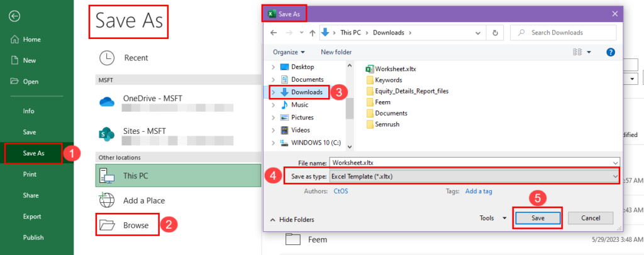Image resolution: width=644 pixels, height=255 pixels.
Task: Open Share in the backstage sidebar
Action: click(x=31, y=195)
